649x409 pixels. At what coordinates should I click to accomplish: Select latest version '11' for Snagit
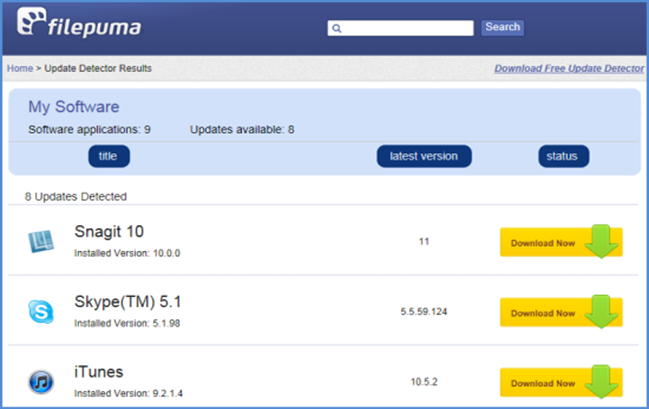424,241
